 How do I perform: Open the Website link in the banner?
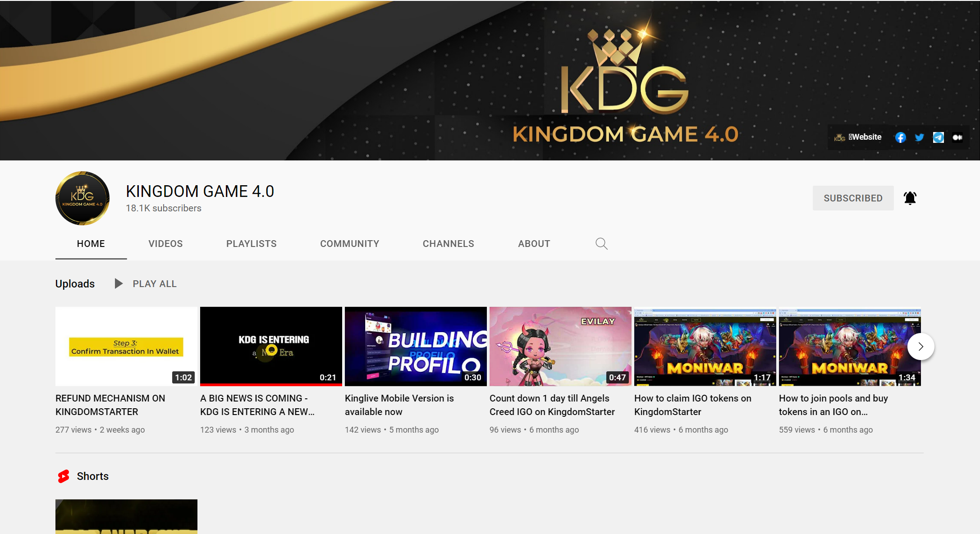[x=858, y=137]
